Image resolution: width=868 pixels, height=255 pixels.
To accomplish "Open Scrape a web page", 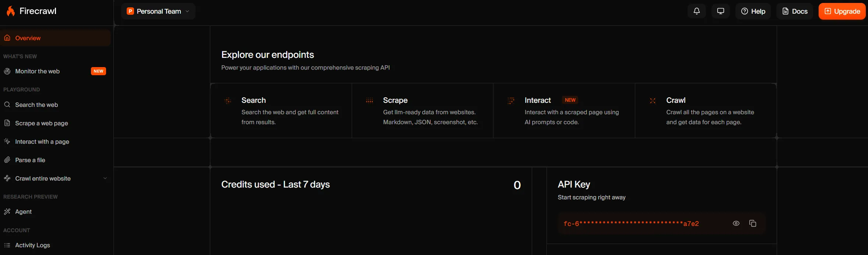I will click(55, 123).
